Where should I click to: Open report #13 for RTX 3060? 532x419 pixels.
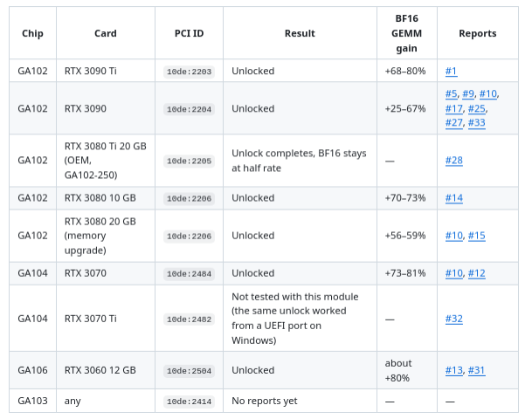453,370
